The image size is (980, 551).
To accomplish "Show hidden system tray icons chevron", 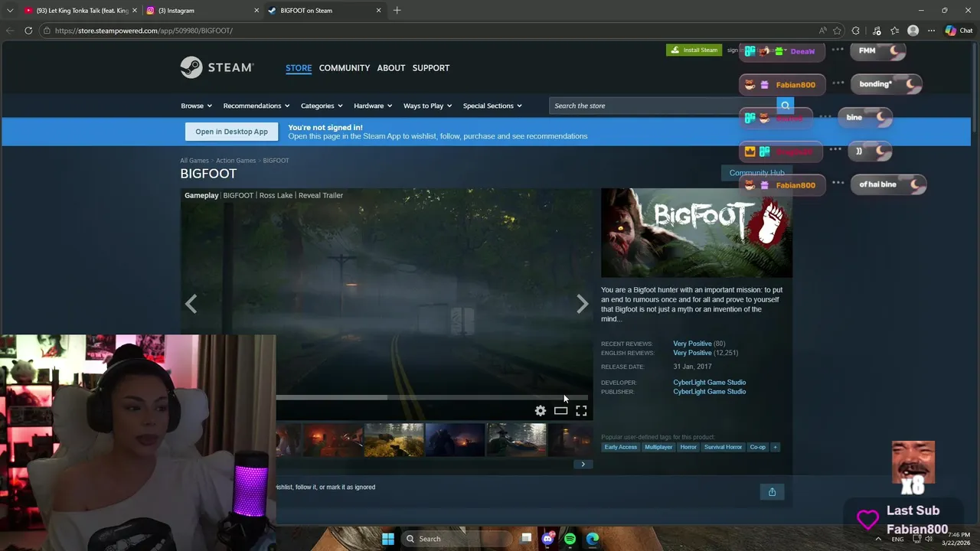I will 878,539.
